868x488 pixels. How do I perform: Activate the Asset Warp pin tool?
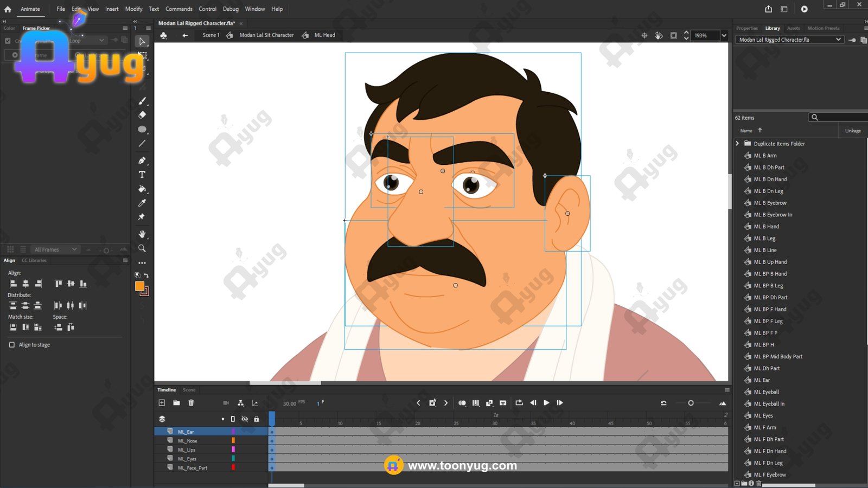[142, 217]
